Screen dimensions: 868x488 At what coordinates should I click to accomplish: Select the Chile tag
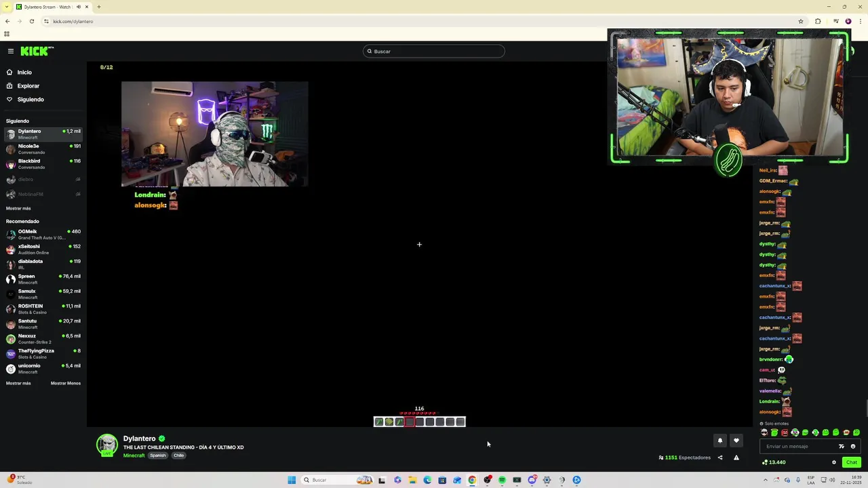pyautogui.click(x=178, y=455)
